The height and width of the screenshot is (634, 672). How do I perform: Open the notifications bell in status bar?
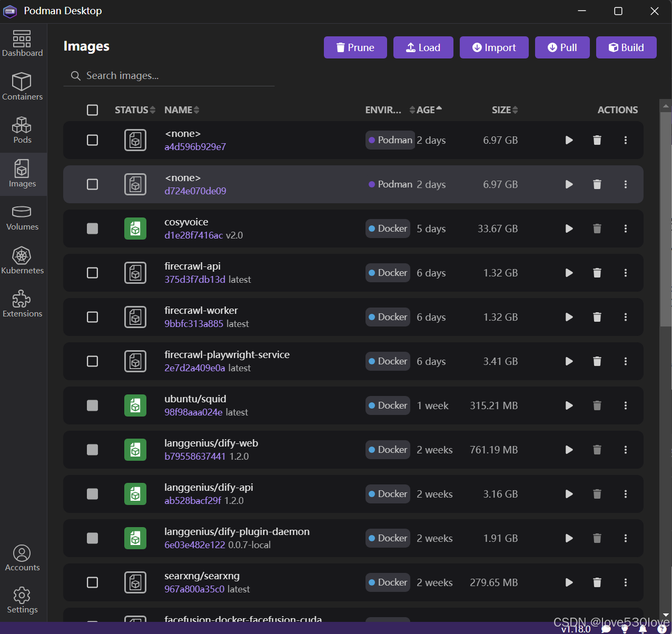pyautogui.click(x=643, y=629)
